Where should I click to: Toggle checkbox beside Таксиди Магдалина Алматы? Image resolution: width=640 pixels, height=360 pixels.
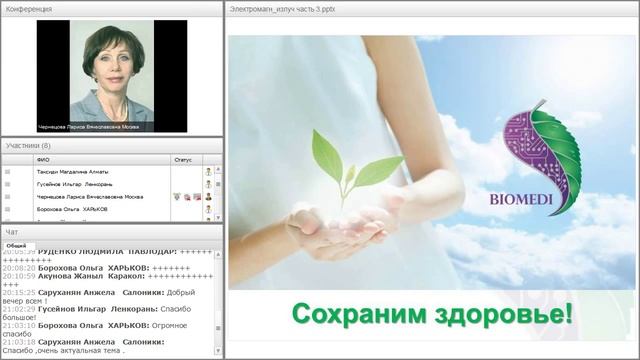click(7, 172)
